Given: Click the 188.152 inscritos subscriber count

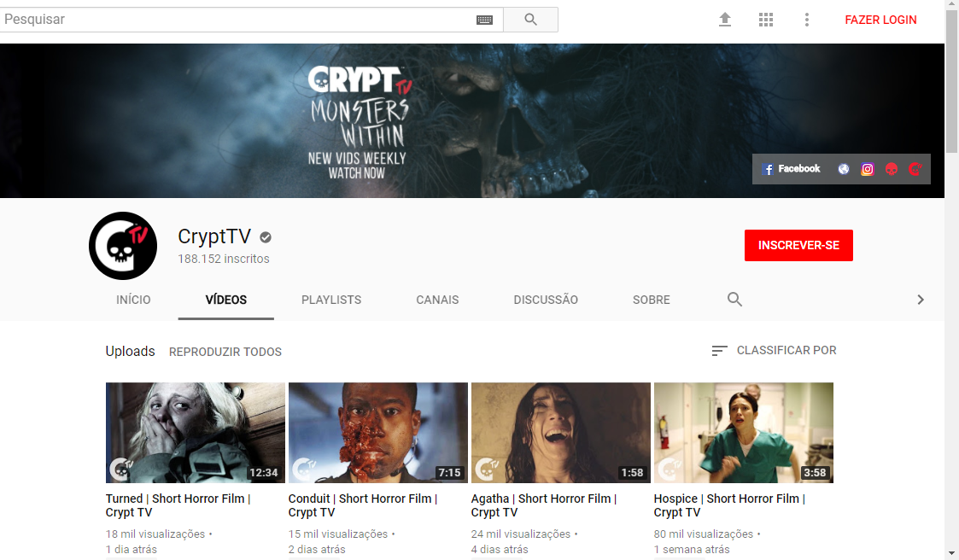Looking at the screenshot, I should point(223,259).
